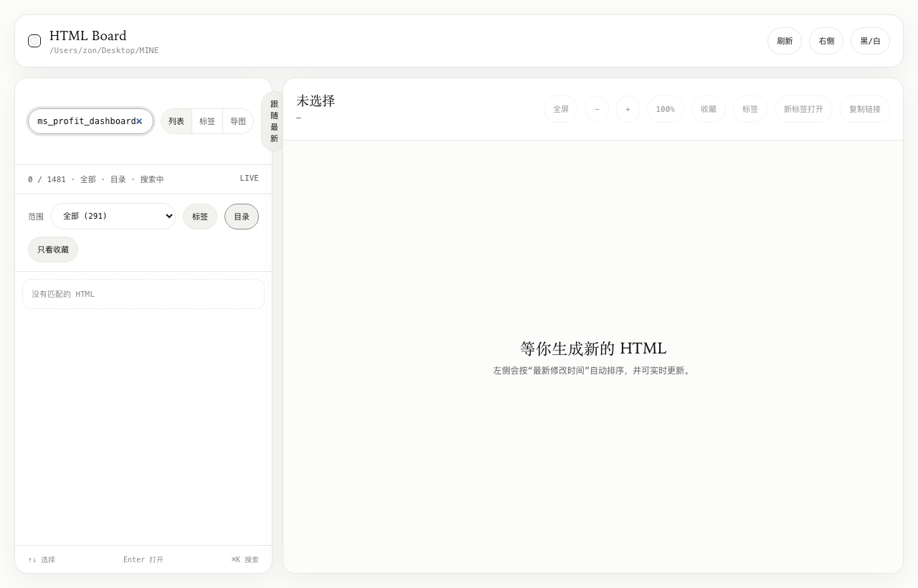
Task: Click the HTML Board logo square
Action: tap(34, 41)
